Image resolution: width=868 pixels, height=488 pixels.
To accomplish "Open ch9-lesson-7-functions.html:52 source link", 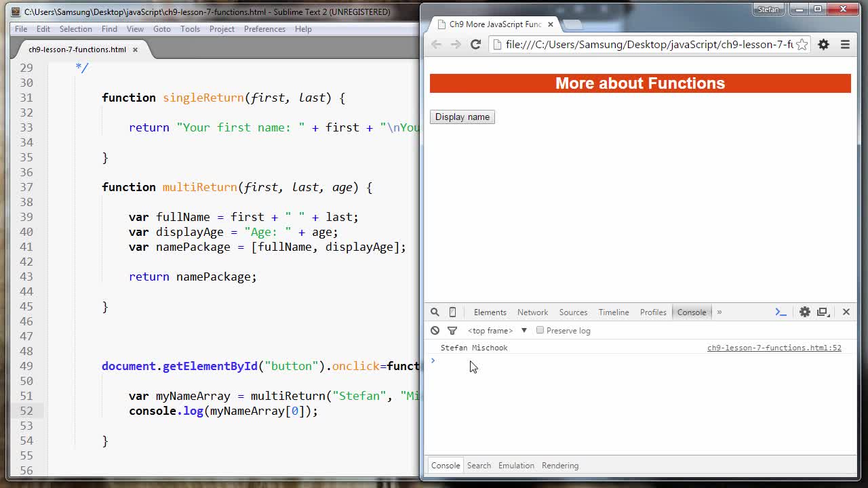I will pos(774,348).
